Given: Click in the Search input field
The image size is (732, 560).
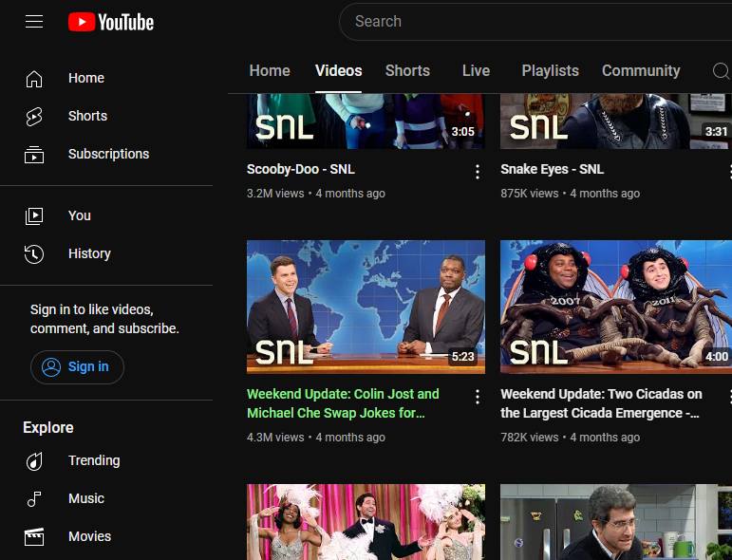Looking at the screenshot, I should (532, 21).
